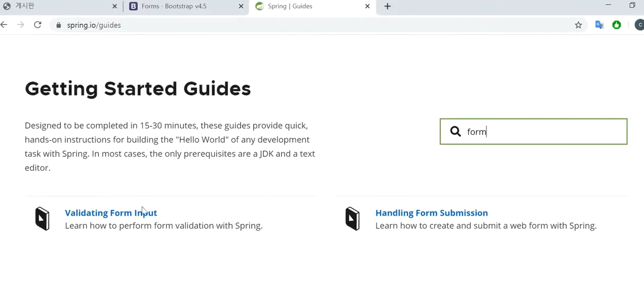Reload the spring.io page
The image size is (644, 294).
[x=38, y=25]
